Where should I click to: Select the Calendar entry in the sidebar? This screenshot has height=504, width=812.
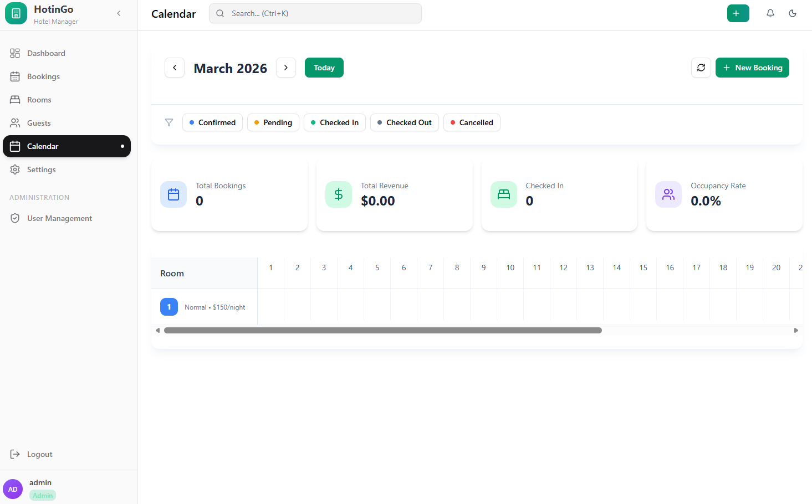42,146
